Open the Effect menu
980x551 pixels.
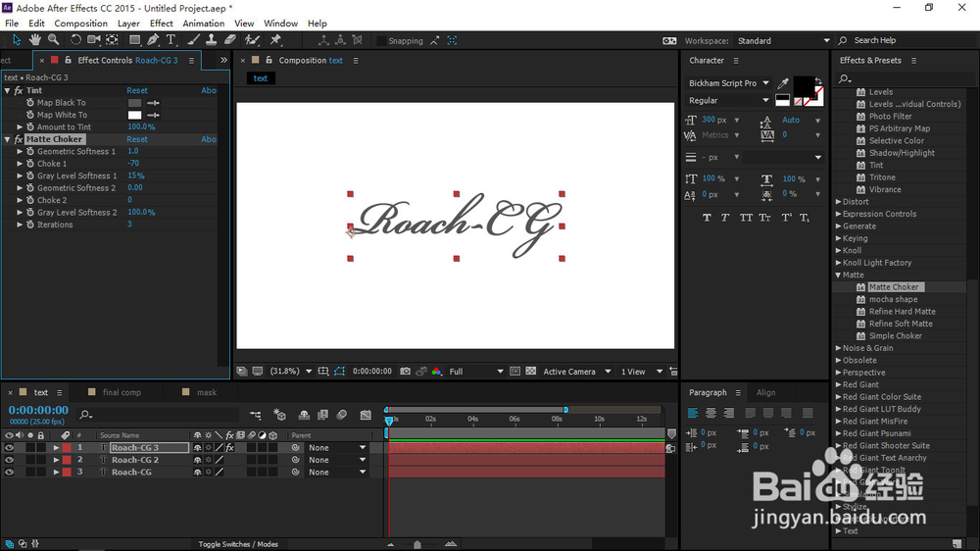coord(162,24)
